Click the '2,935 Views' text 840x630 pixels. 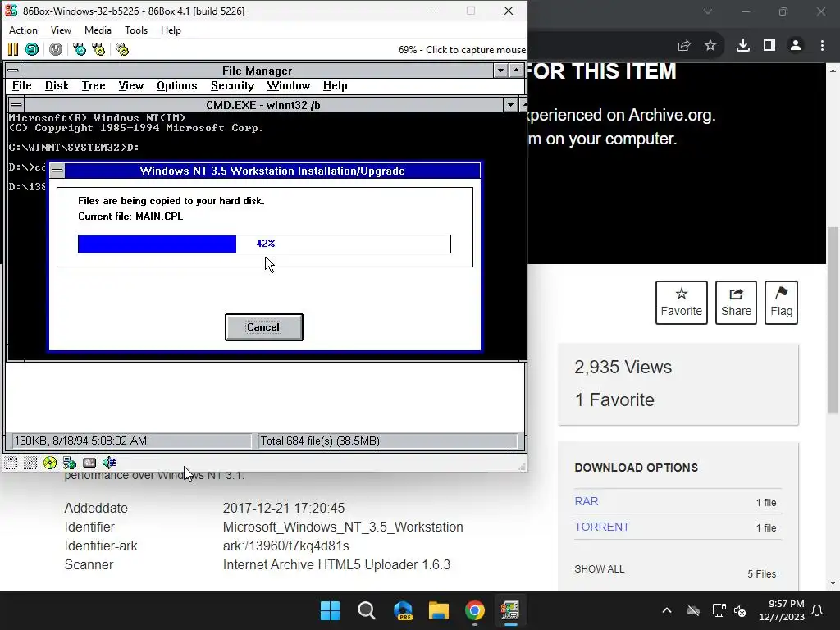pyautogui.click(x=623, y=367)
